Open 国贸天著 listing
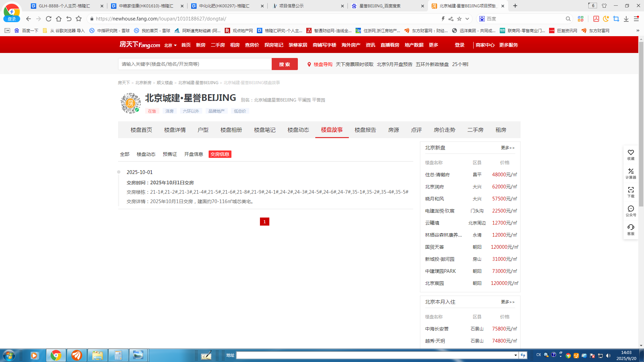The width and height of the screenshot is (644, 362). coord(434,247)
